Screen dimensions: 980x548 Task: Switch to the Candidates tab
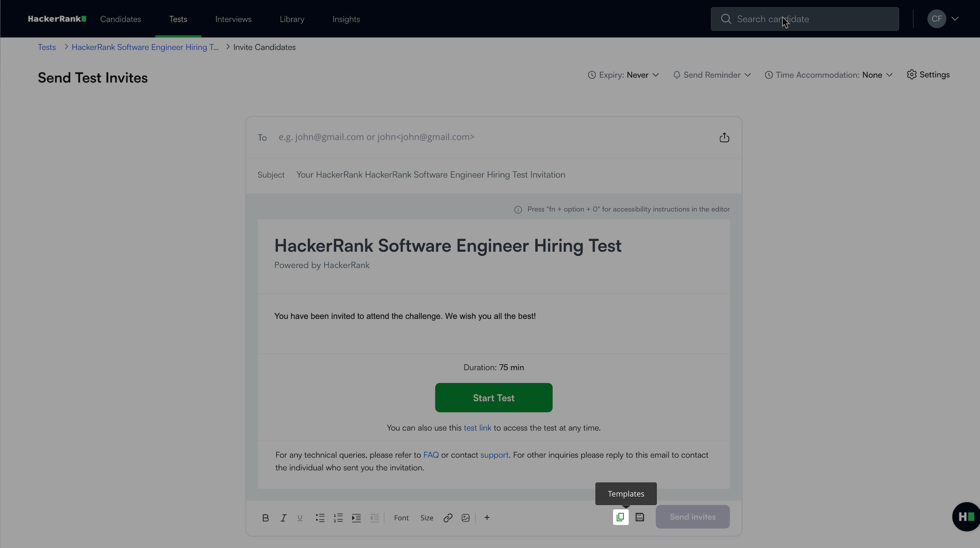pos(121,19)
